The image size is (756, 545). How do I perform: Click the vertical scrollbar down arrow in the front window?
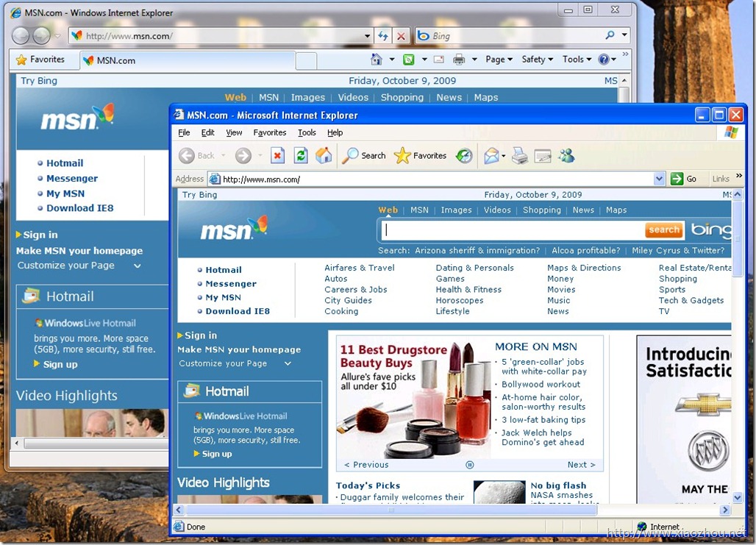point(738,497)
